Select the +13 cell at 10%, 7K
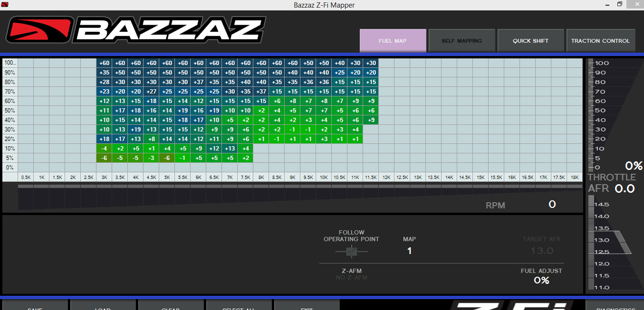Screen dimensions: 644x310 (x=230, y=149)
